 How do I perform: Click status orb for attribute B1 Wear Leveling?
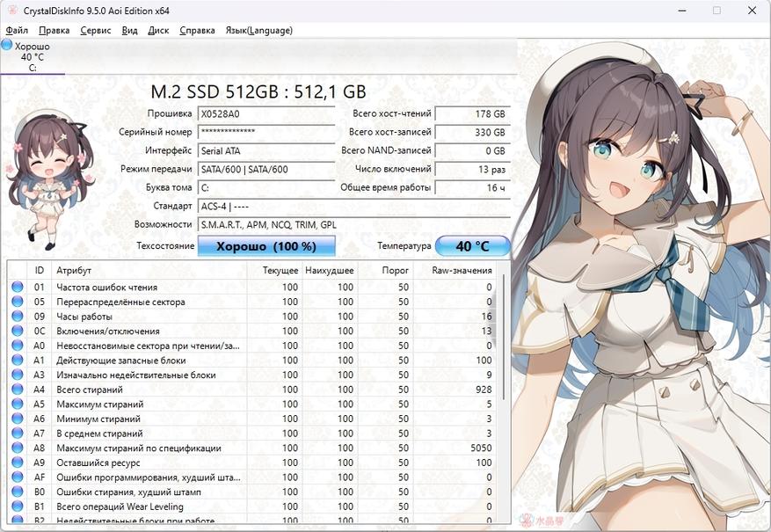tap(17, 506)
